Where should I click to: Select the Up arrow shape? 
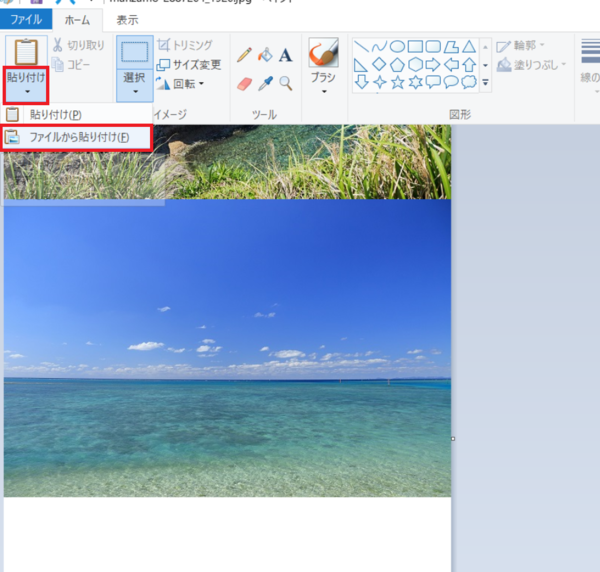[x=469, y=65]
